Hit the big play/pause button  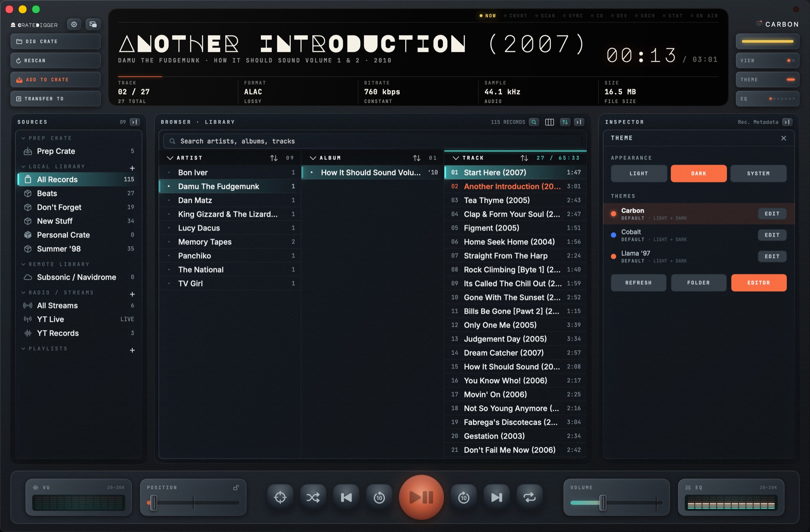click(421, 497)
